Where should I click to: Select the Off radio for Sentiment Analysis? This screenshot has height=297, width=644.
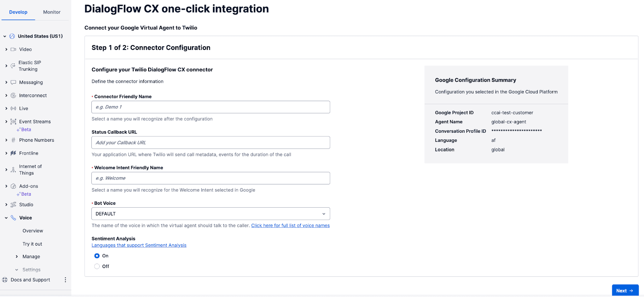[97, 266]
